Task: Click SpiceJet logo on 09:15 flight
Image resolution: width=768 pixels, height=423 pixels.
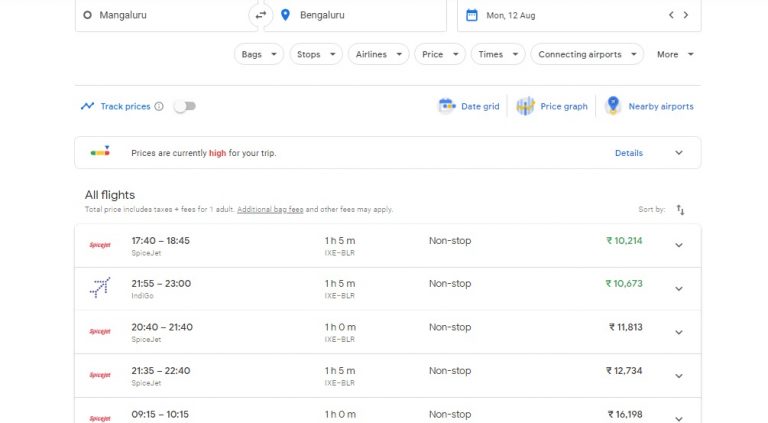Action: click(100, 418)
